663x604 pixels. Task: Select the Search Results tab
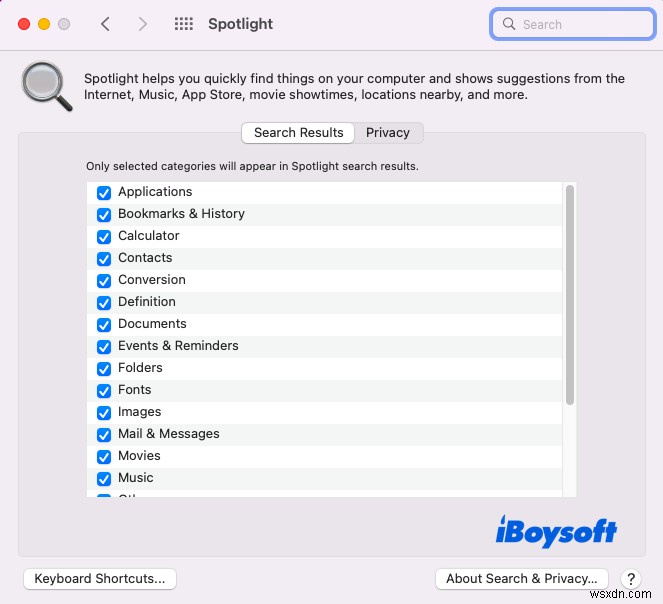[x=298, y=133]
